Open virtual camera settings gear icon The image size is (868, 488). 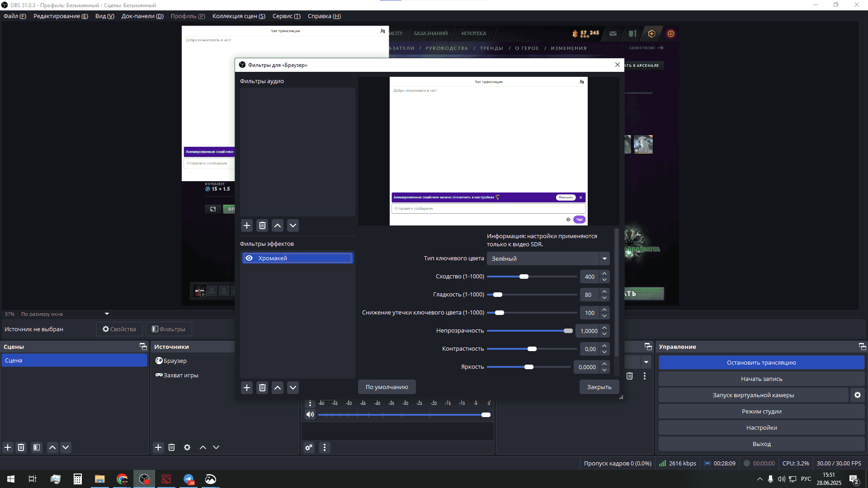point(857,395)
